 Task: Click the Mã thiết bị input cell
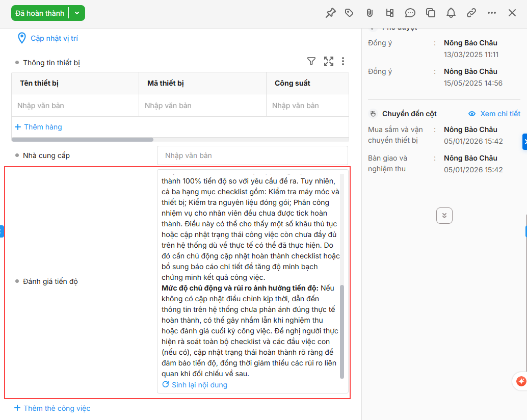click(x=203, y=106)
